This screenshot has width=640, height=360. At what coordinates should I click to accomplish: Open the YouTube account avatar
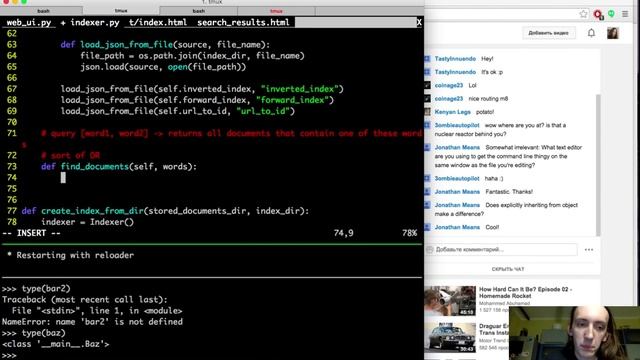click(613, 33)
